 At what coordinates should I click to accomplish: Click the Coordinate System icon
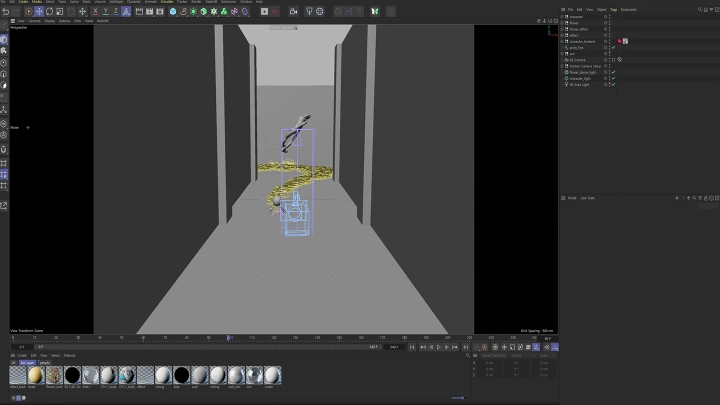tap(126, 11)
